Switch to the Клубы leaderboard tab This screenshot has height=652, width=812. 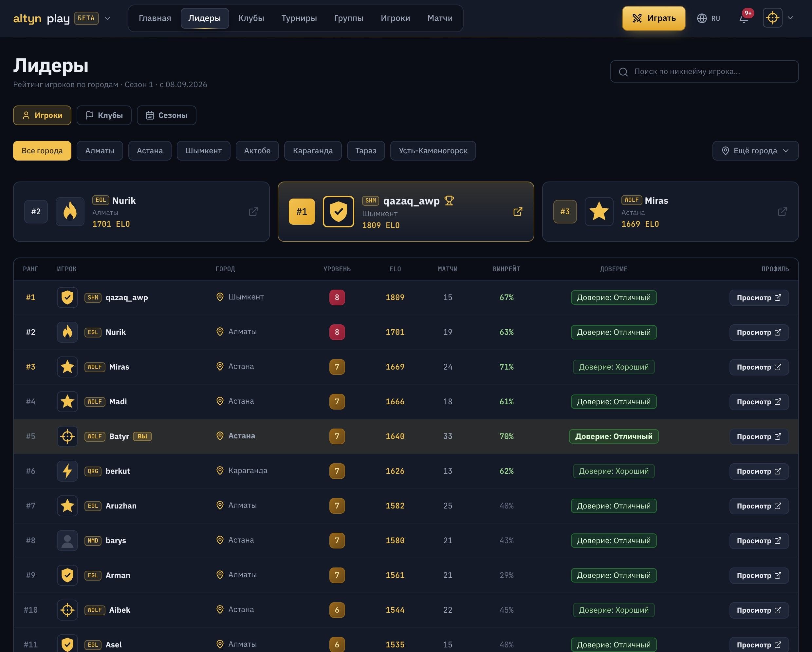104,115
